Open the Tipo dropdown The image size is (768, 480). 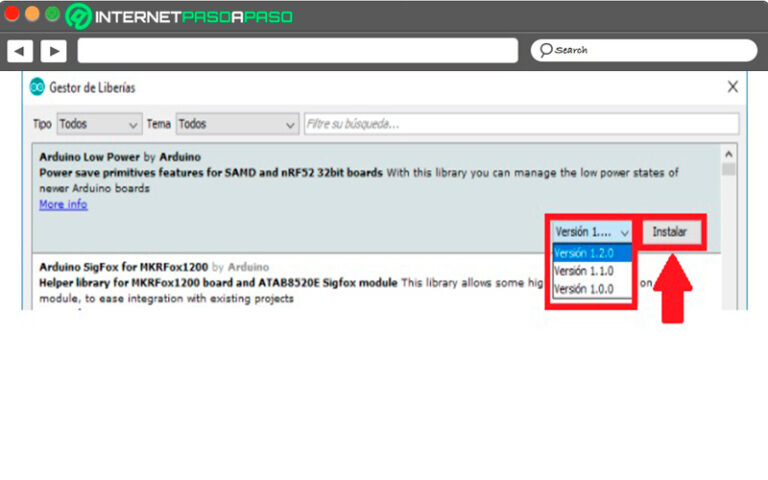[x=98, y=124]
